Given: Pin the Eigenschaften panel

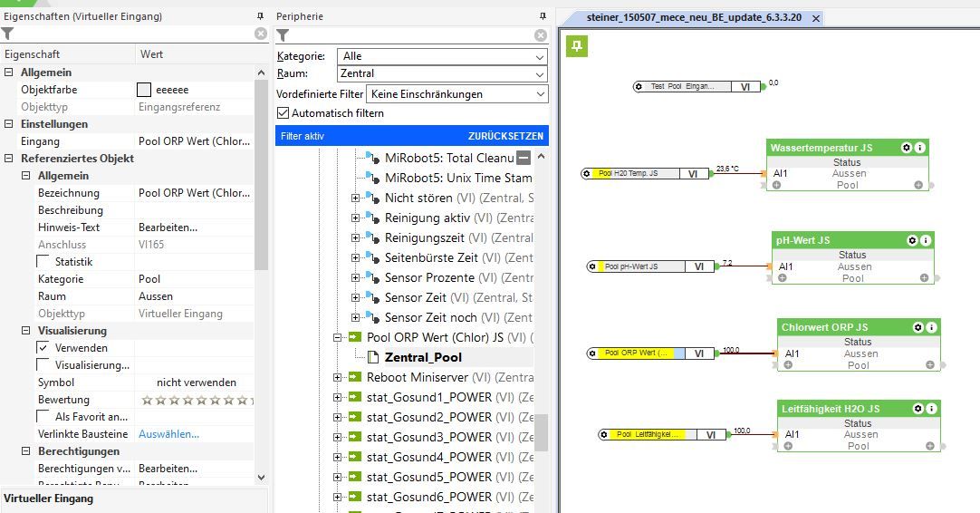Looking at the screenshot, I should tap(260, 16).
